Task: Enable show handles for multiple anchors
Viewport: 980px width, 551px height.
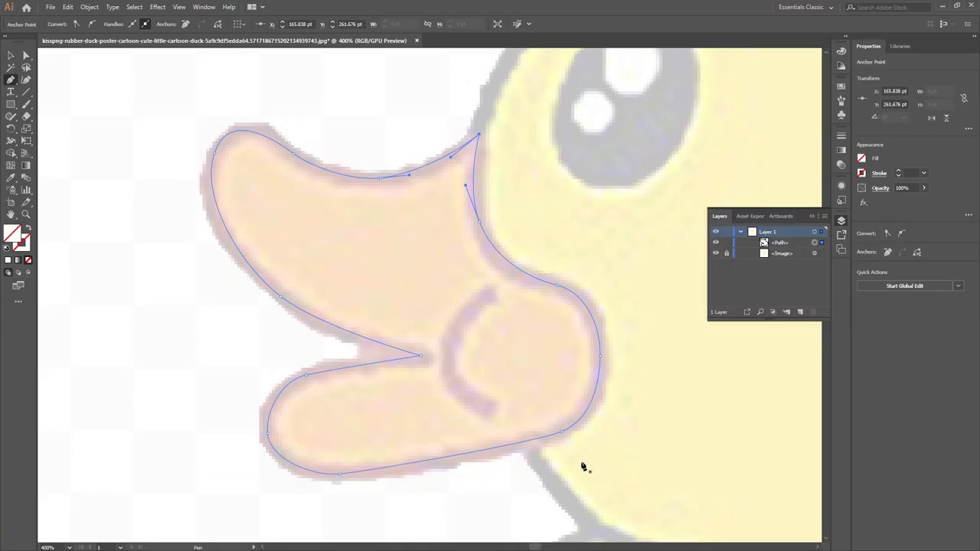Action: coord(133,24)
